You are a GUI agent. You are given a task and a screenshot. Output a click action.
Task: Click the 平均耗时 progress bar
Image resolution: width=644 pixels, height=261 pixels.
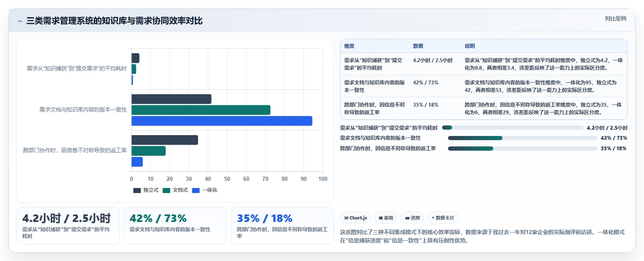pos(513,128)
